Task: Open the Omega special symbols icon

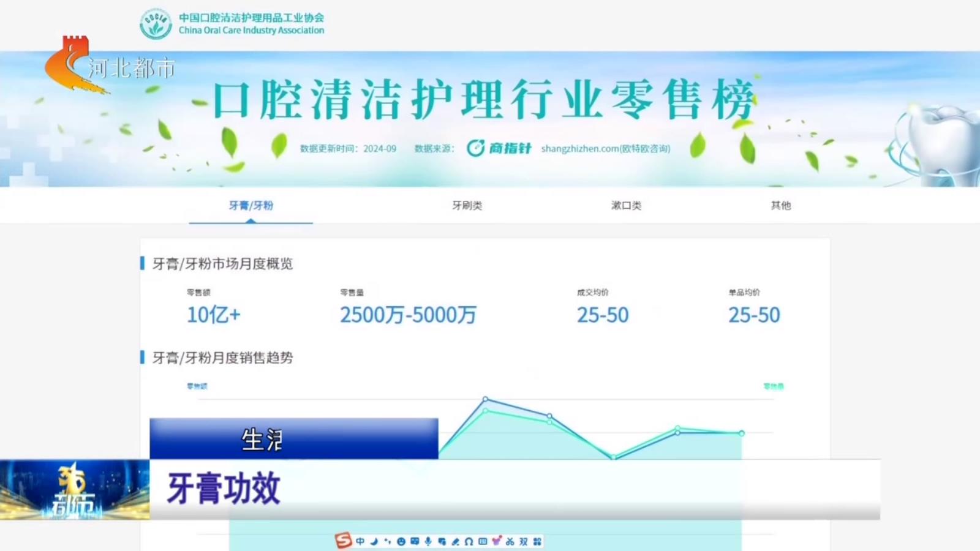Action: pos(469,541)
